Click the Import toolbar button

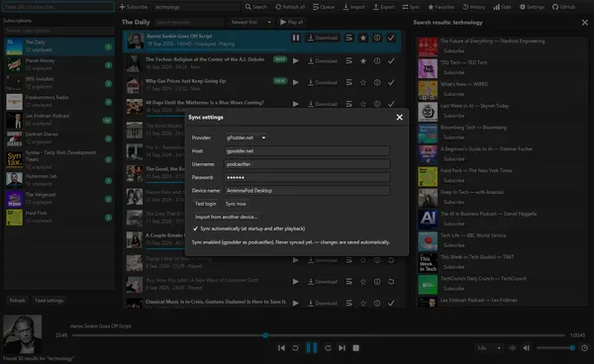[x=354, y=7]
